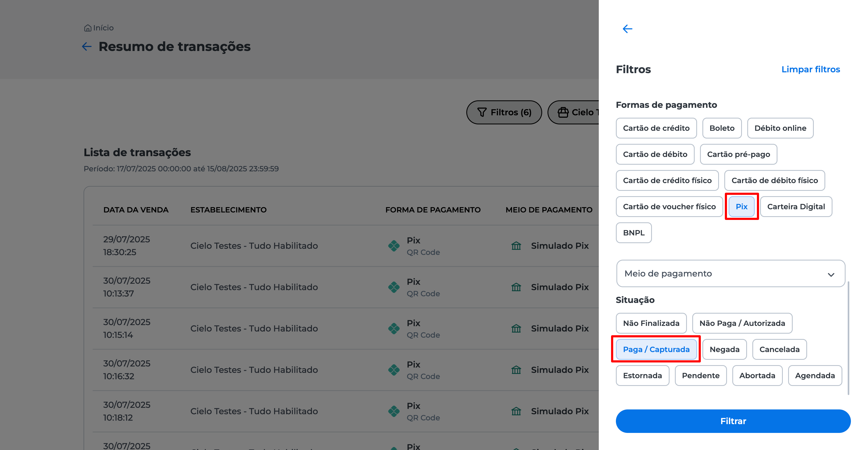Click date 29/07/2025 18:30:25 cell
Image resolution: width=868 pixels, height=450 pixels.
pyautogui.click(x=126, y=246)
